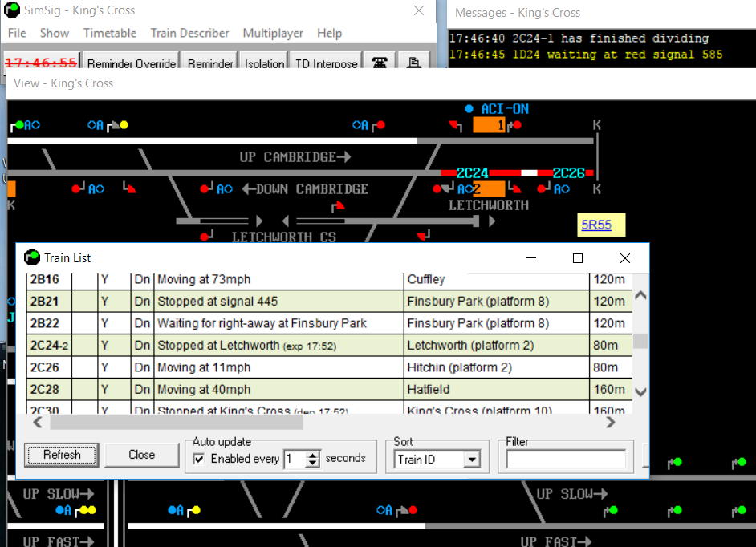This screenshot has height=547, width=756.
Task: Click the Train List horizontal scrollbar thumb
Action: [x=177, y=423]
